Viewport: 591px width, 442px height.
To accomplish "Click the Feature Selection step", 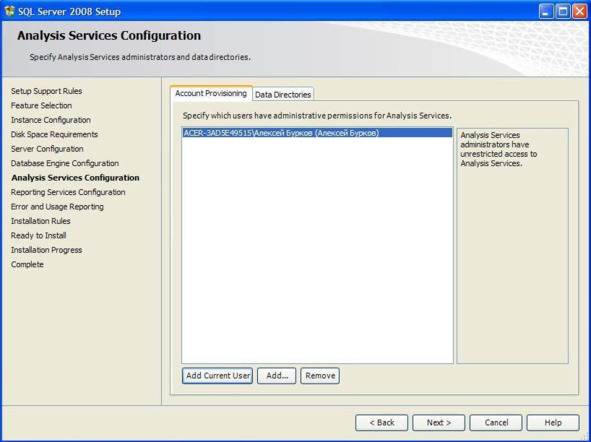I will click(41, 106).
